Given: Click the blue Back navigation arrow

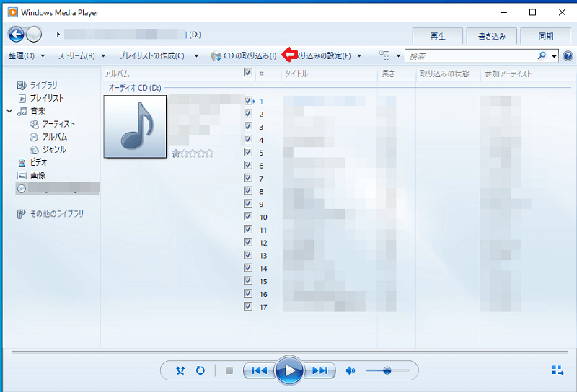Looking at the screenshot, I should click(16, 35).
